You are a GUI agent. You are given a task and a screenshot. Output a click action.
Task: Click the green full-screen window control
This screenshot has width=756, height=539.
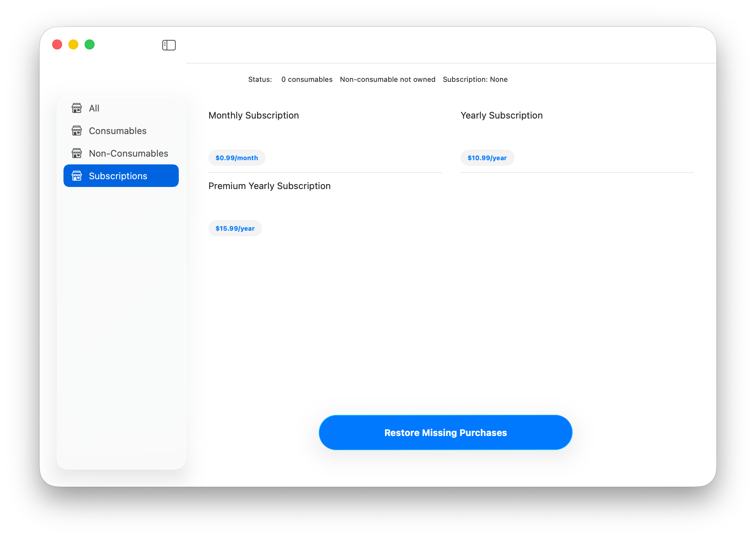[x=90, y=44]
